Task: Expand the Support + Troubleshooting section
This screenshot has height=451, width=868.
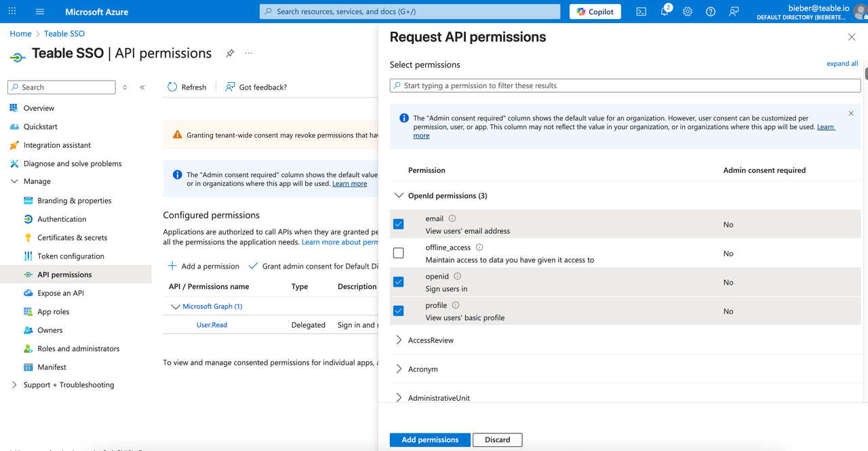Action: (x=15, y=385)
